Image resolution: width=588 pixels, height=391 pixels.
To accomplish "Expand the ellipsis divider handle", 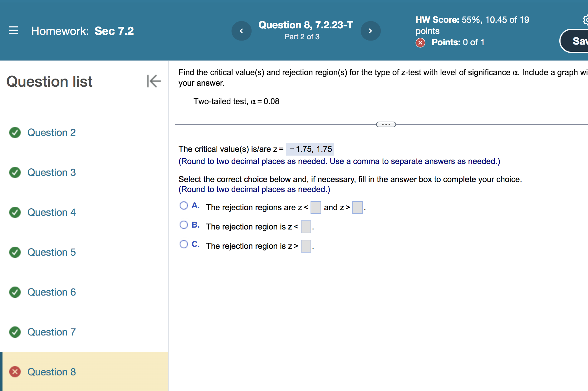I will (386, 124).
